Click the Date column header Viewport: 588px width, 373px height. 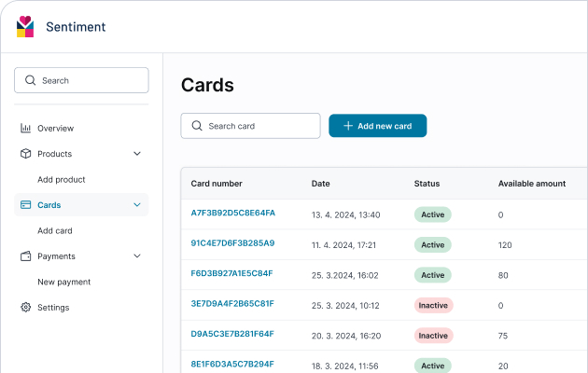click(x=321, y=184)
